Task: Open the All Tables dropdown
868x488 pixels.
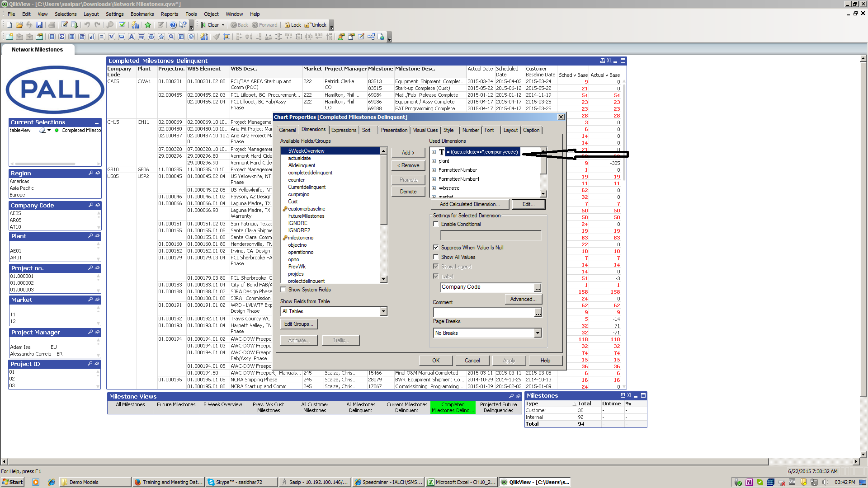Action: (x=383, y=311)
